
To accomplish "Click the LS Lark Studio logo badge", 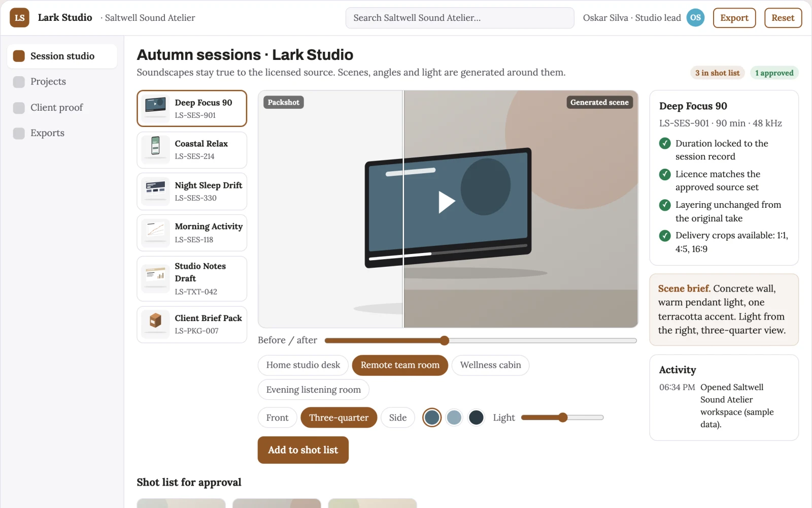I will coord(19,18).
